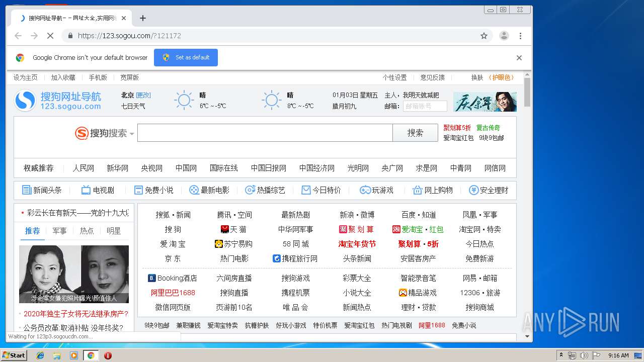Switch to the 推荐 news tab

32,231
